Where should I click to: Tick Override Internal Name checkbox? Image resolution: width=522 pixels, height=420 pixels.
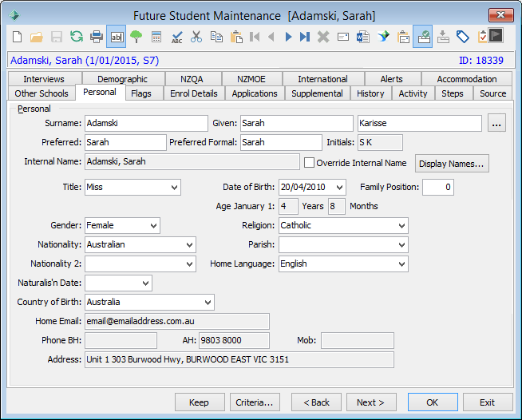309,163
